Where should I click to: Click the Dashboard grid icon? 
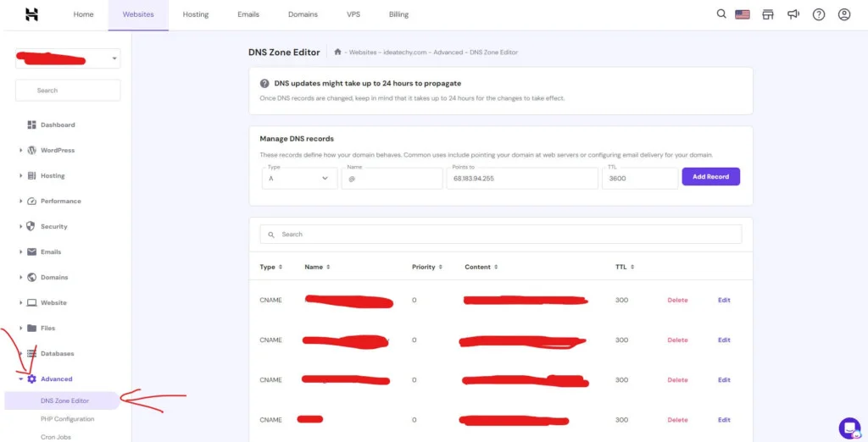pyautogui.click(x=31, y=125)
